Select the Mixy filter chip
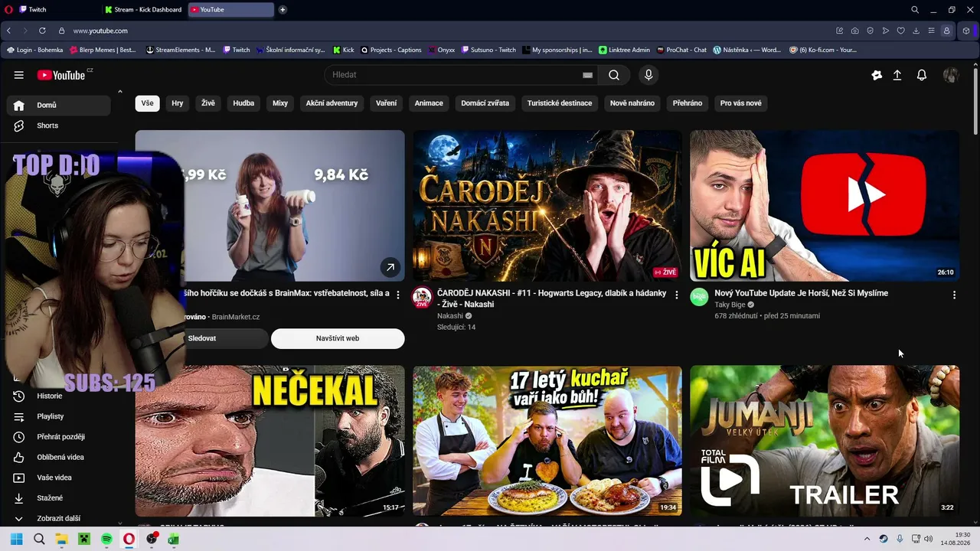 tap(280, 103)
